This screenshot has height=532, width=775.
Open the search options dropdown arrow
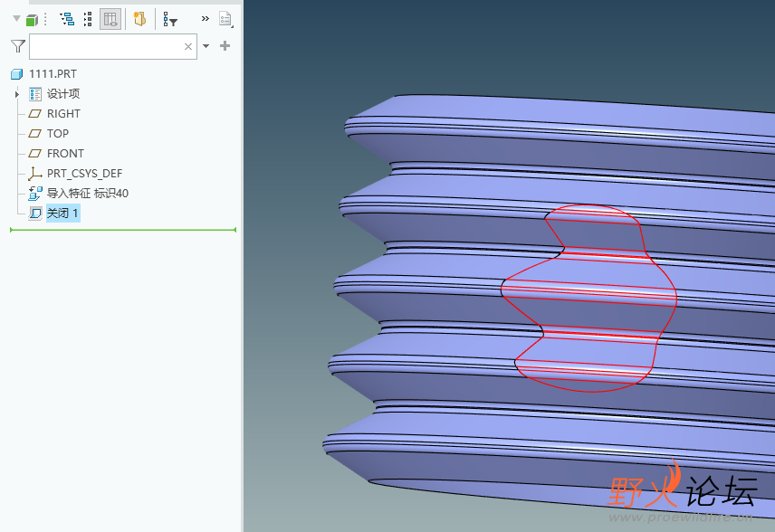(x=206, y=46)
